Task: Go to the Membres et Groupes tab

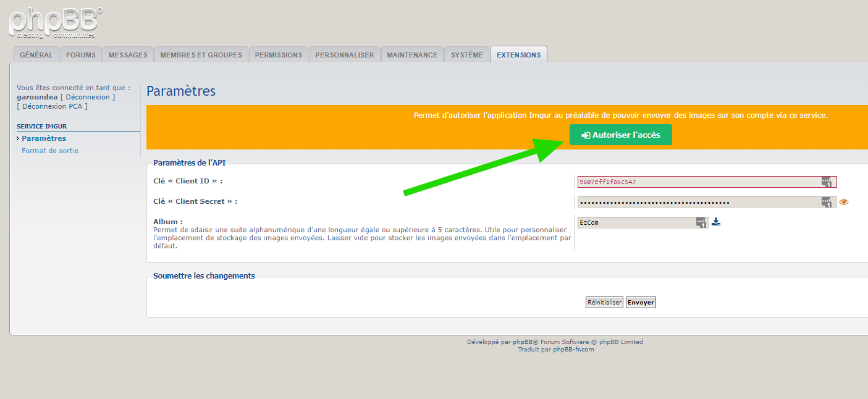Action: click(x=201, y=55)
